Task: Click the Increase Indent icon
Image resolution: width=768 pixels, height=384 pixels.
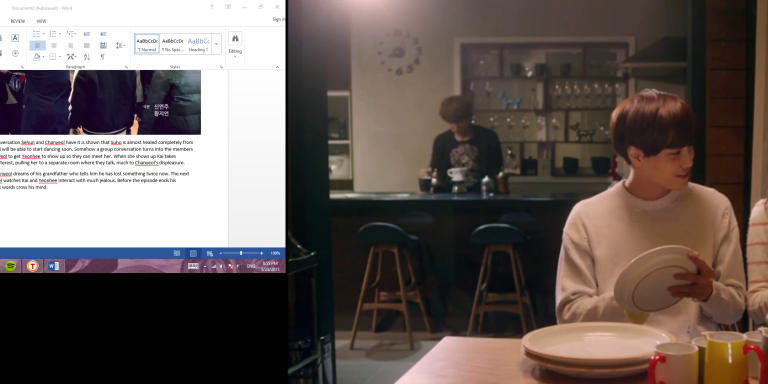Action: click(x=103, y=34)
